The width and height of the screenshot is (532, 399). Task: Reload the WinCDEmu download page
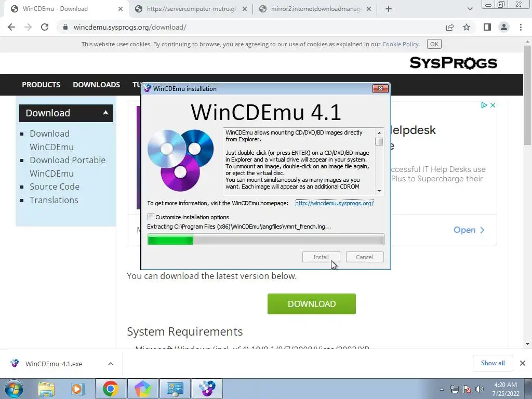tap(45, 27)
